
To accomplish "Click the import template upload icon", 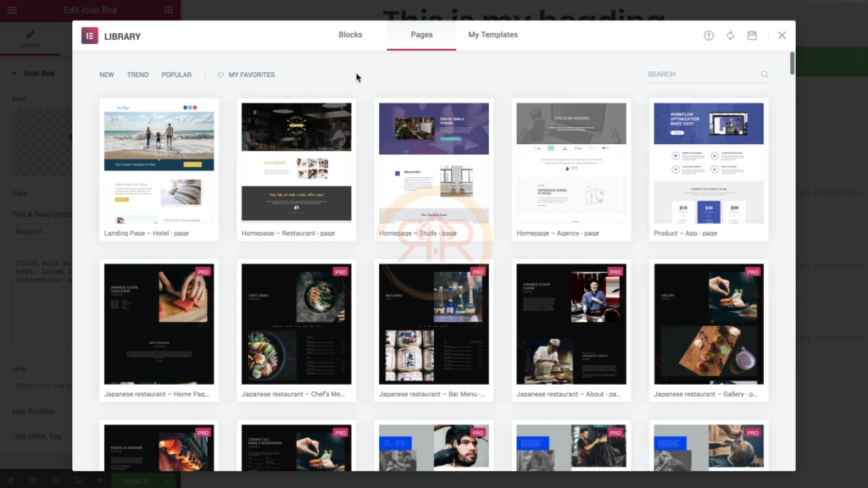I will [709, 36].
